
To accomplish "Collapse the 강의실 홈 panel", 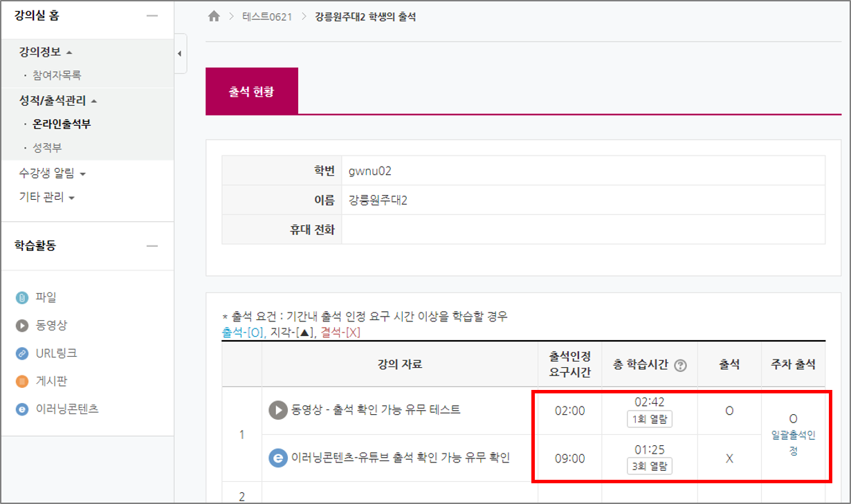I will point(152,16).
